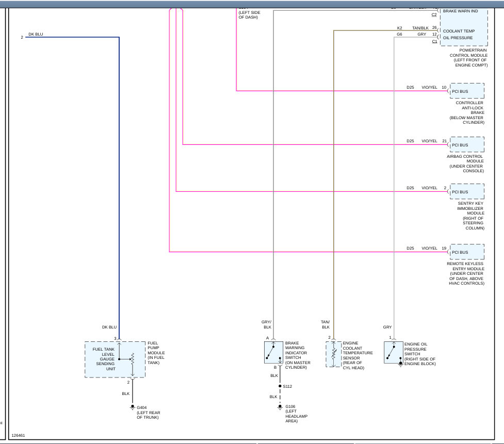Click the 'BLK' label below brake switch pin B

[274, 375]
